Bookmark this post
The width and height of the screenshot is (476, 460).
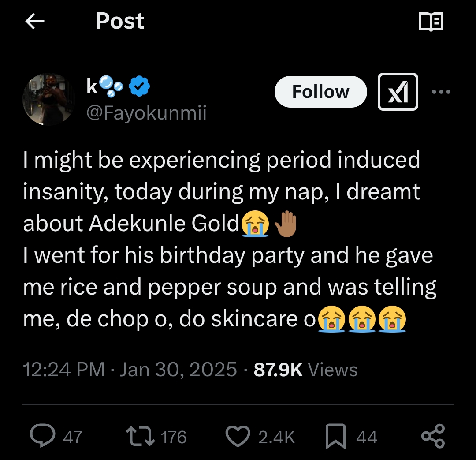pyautogui.click(x=335, y=437)
